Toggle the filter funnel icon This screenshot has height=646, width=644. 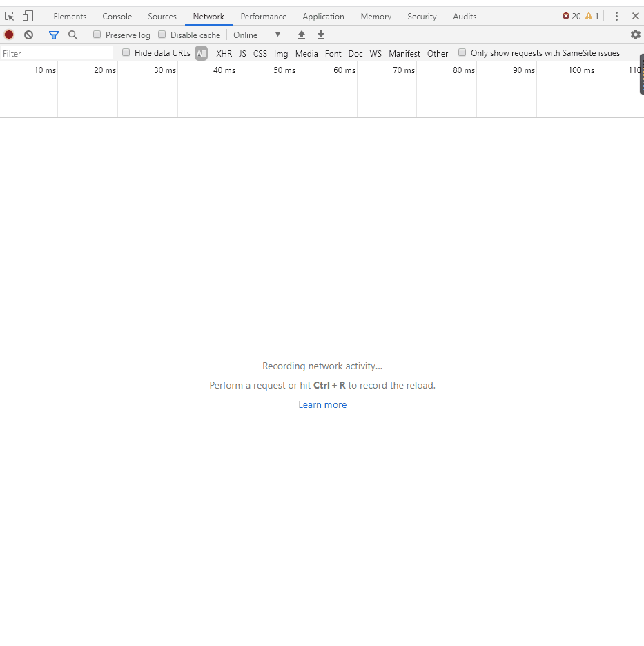click(54, 35)
